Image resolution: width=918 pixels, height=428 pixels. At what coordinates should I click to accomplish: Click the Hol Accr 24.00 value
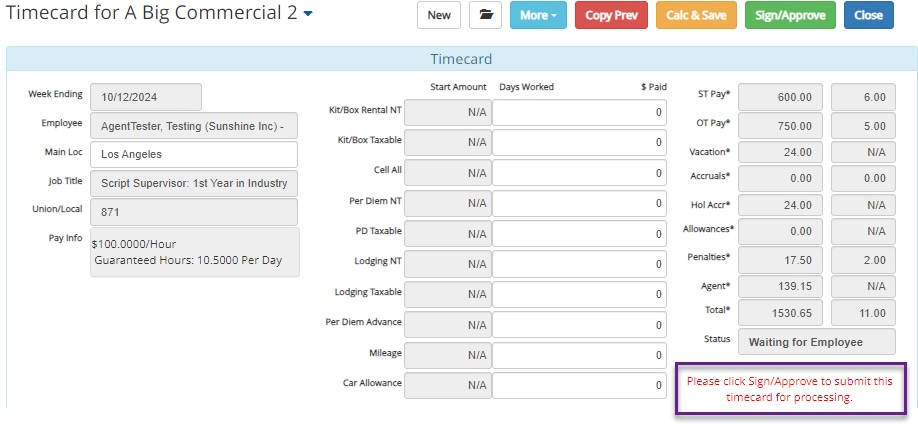(780, 205)
